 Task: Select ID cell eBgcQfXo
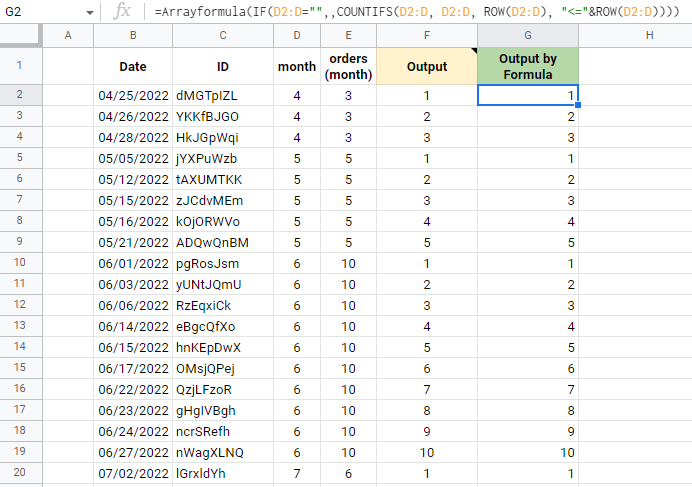coord(223,326)
